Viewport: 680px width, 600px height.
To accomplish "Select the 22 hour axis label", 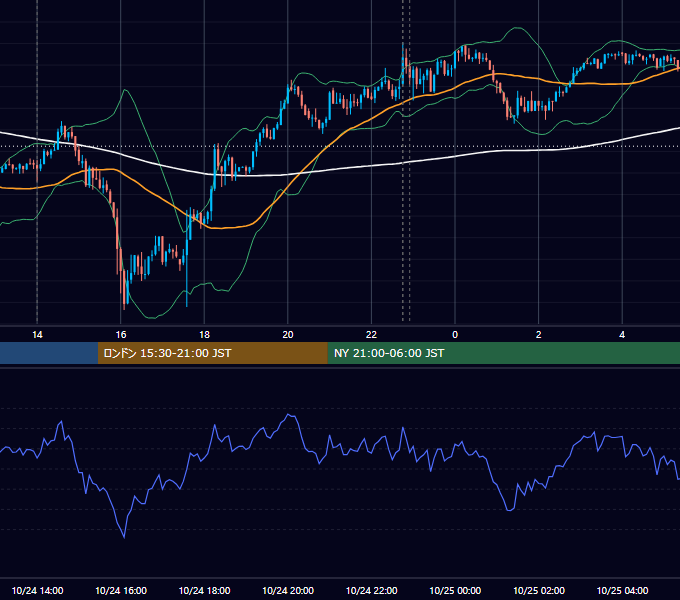I will click(371, 335).
